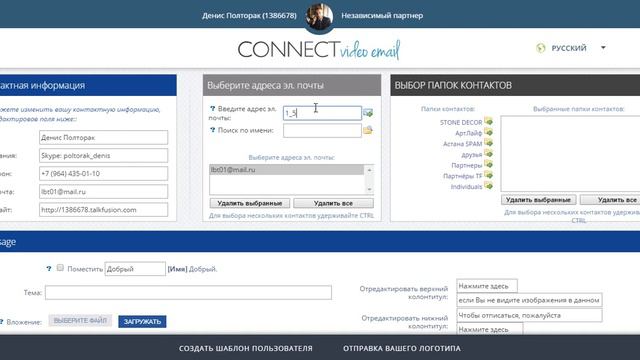
Task: Click the name field containing Денис Полторак
Action: point(103,138)
